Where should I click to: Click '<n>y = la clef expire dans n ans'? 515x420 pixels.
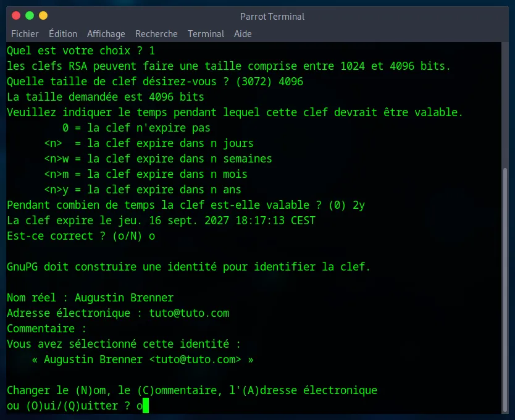(143, 190)
